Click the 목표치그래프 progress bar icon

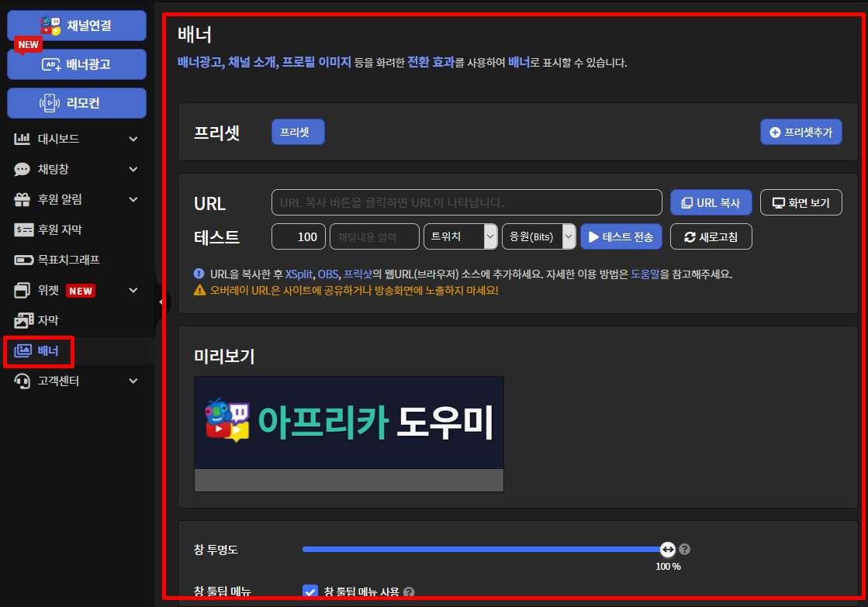point(23,260)
